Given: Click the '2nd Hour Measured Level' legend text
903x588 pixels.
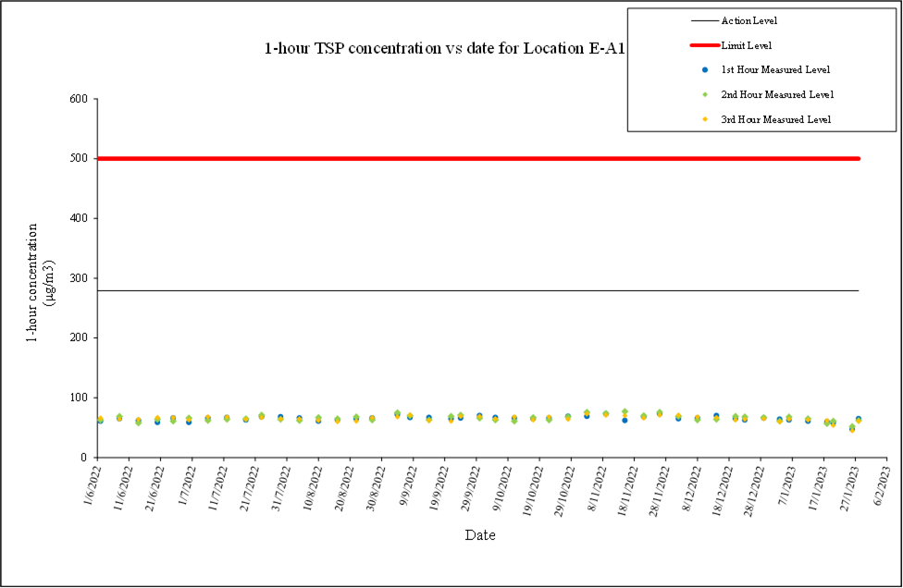Looking at the screenshot, I should [x=777, y=94].
